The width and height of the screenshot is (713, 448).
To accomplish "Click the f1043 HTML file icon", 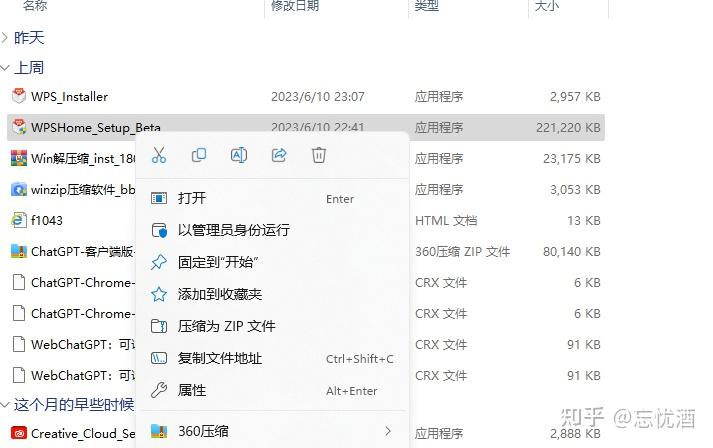I will 19,220.
